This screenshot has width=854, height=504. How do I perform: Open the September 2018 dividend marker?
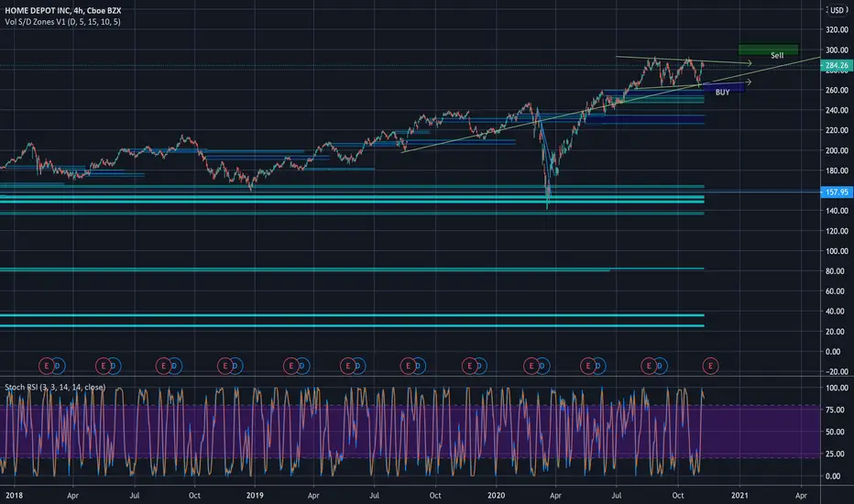click(175, 366)
